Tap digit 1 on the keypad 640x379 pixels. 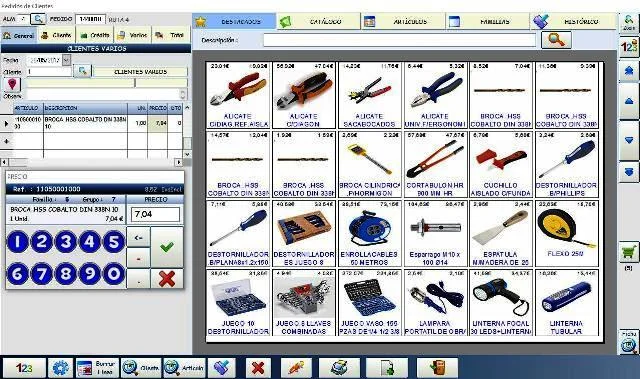(18, 242)
